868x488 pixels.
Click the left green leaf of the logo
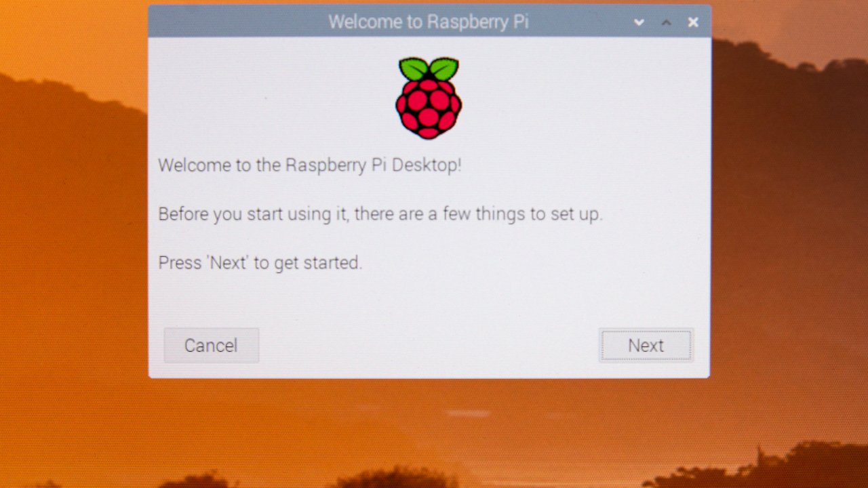(x=414, y=69)
